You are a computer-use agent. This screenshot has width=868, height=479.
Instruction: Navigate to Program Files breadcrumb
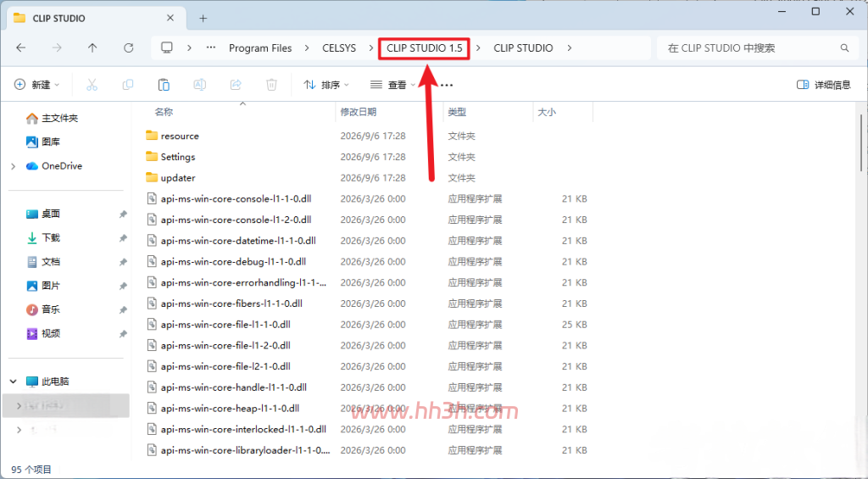coord(260,48)
